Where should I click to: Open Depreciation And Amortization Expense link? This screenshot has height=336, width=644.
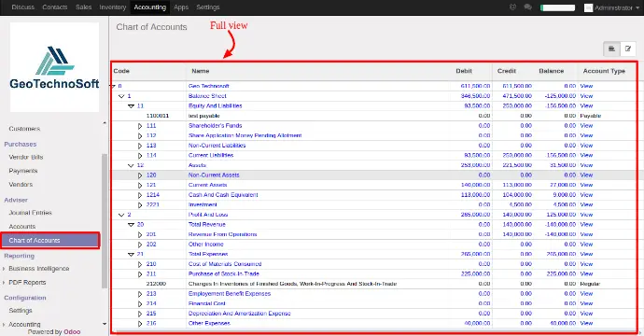[x=240, y=313]
